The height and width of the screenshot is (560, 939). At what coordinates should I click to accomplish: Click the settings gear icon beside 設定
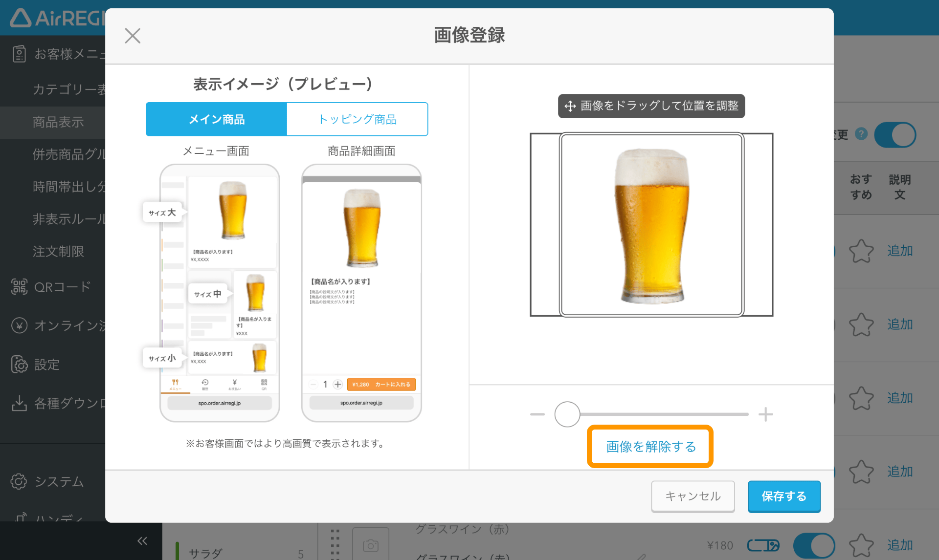pos(19,365)
